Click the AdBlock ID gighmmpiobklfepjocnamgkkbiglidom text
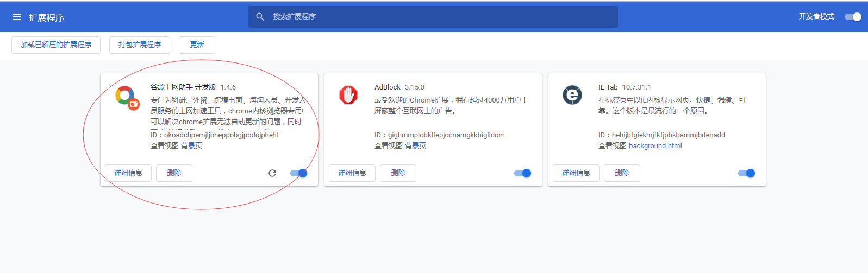The width and height of the screenshot is (868, 273). (x=440, y=135)
